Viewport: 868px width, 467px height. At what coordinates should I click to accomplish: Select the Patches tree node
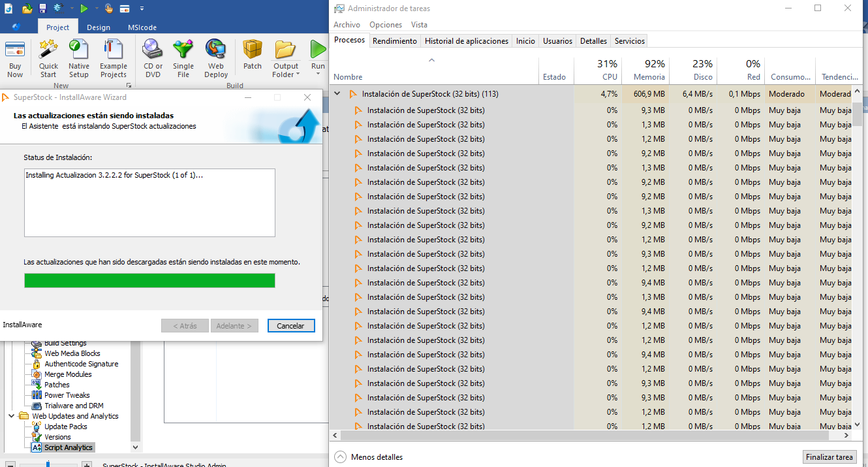57,385
